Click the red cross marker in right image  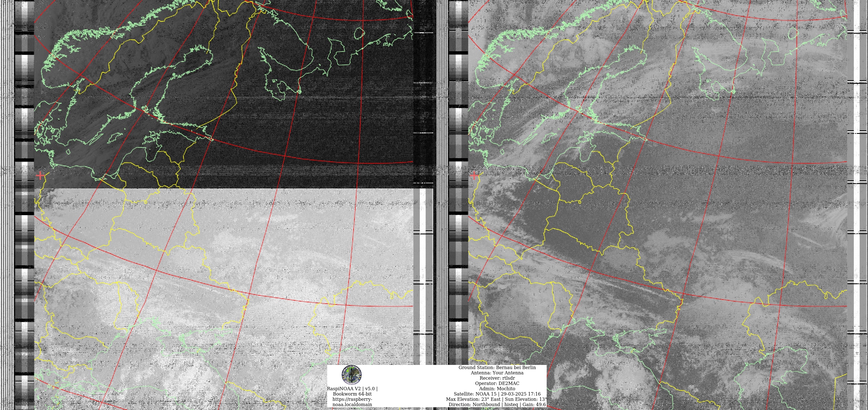[474, 176]
